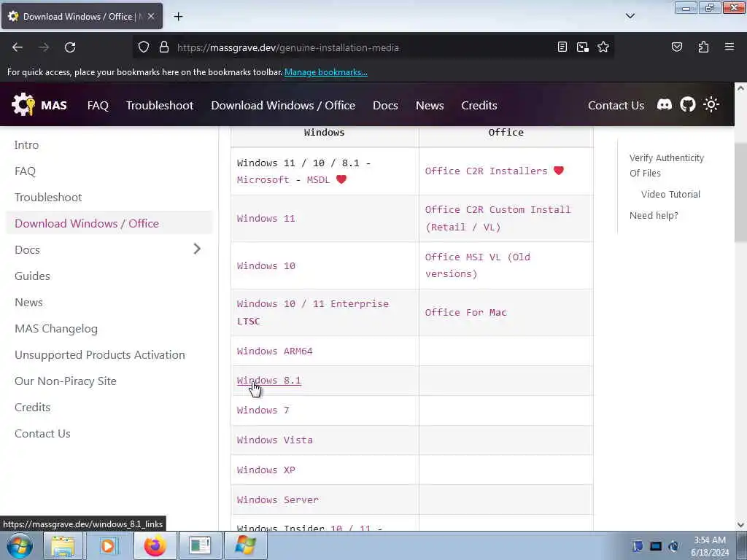Open the Windows ARM64 link
The width and height of the screenshot is (747, 560).
274,351
